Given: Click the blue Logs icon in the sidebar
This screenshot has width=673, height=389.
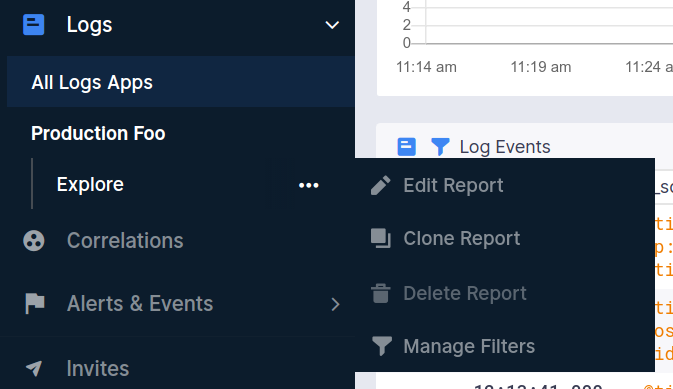Looking at the screenshot, I should 33,25.
